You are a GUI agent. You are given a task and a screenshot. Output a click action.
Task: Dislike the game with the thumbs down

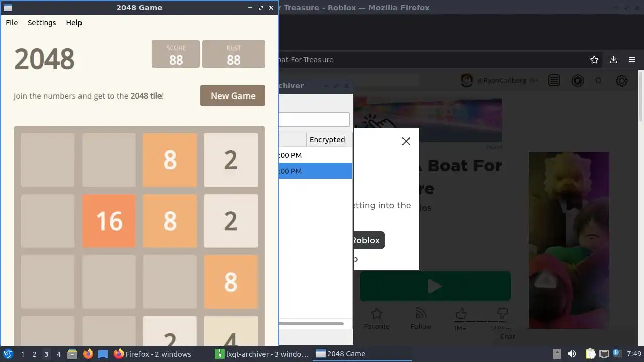click(x=502, y=314)
